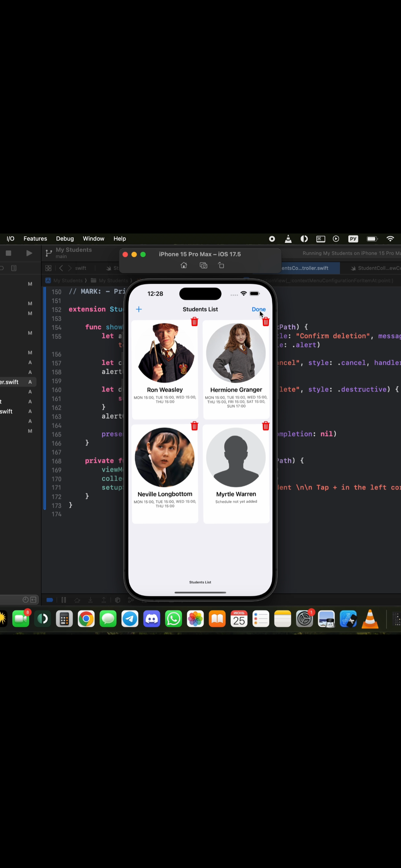Open the Debug menu
Viewport: 401px width, 868px height.
tap(65, 239)
